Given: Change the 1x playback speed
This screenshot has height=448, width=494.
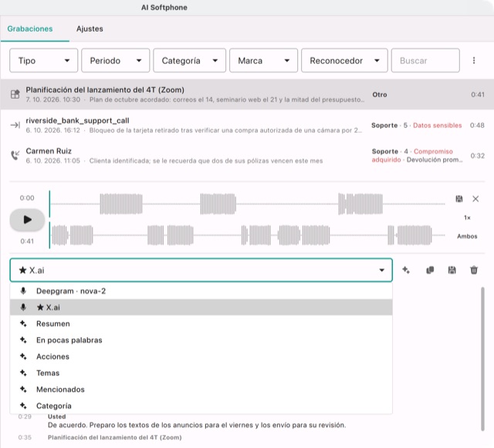Looking at the screenshot, I should point(467,217).
